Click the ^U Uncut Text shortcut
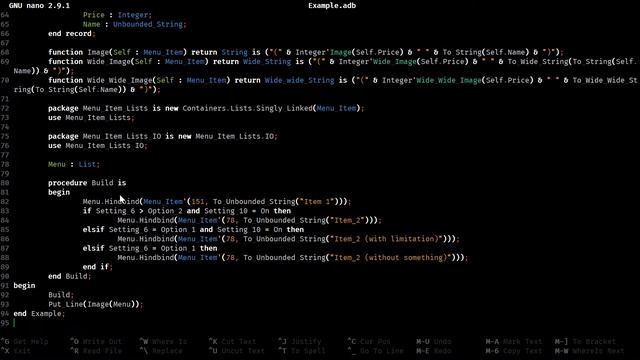Image resolution: width=640 pixels, height=360 pixels. (x=237, y=351)
